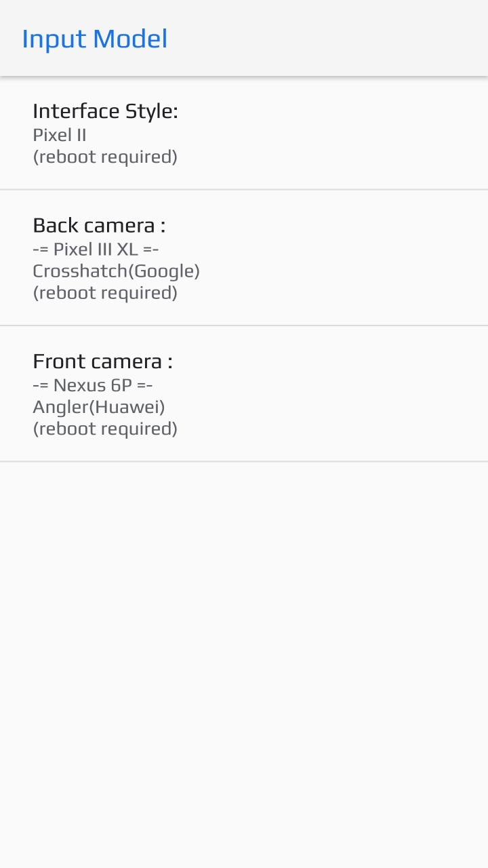This screenshot has width=488, height=868.
Task: Change front camera model from Nexus 6P
Action: click(x=244, y=394)
